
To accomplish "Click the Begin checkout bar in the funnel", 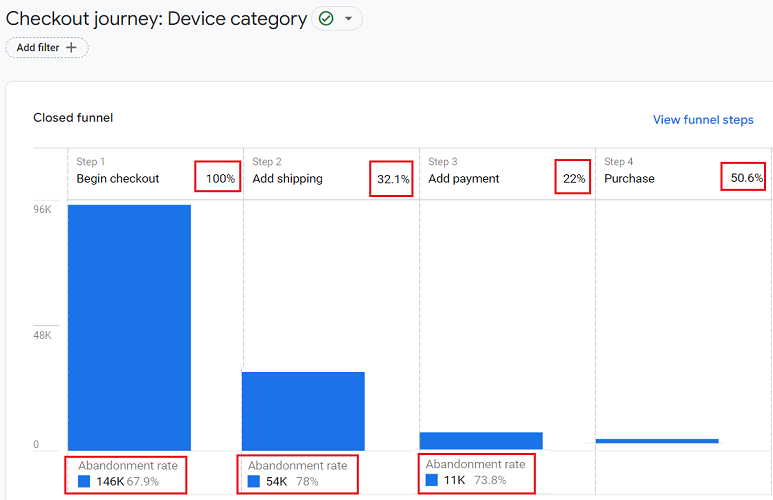I will tap(129, 327).
